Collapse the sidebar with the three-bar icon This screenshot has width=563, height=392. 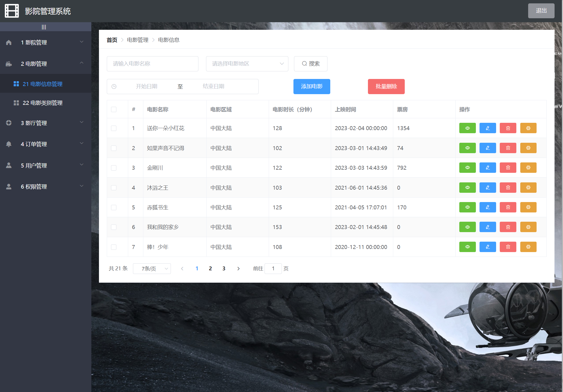44,27
